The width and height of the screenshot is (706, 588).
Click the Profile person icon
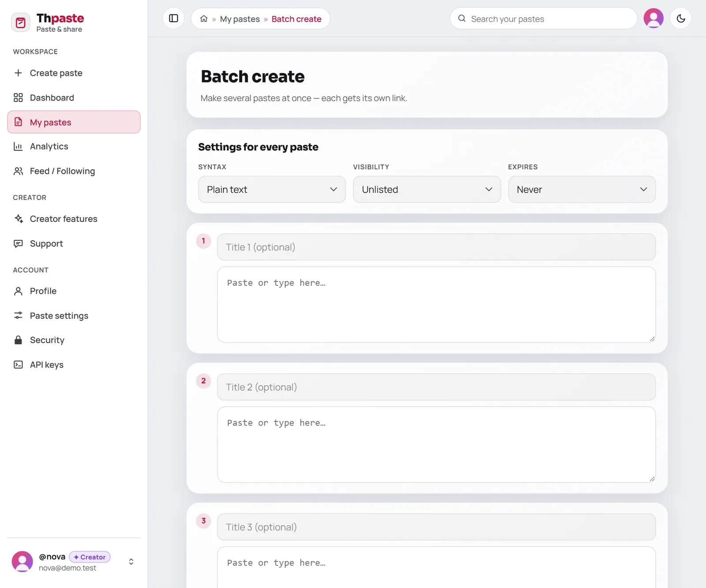tap(18, 291)
